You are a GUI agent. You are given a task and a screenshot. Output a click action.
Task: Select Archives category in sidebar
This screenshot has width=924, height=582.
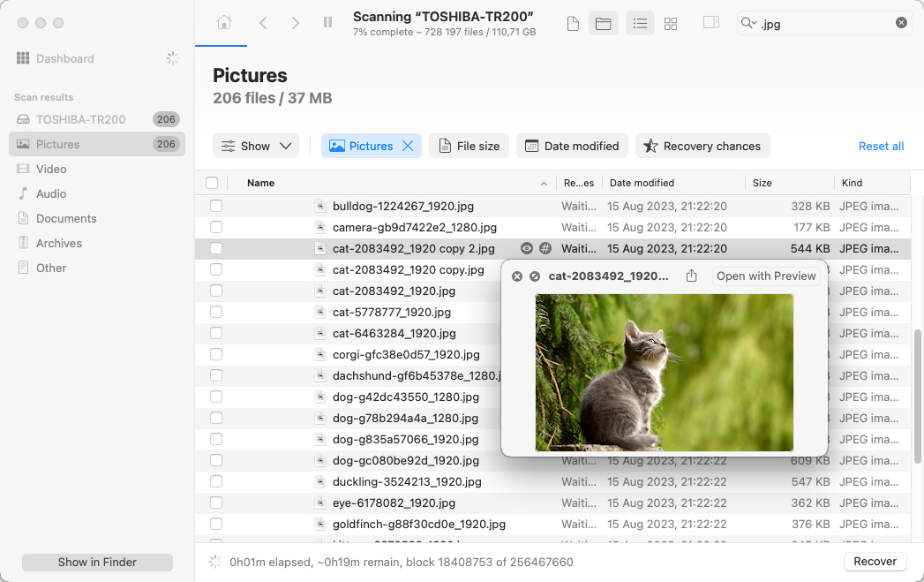[x=59, y=243]
